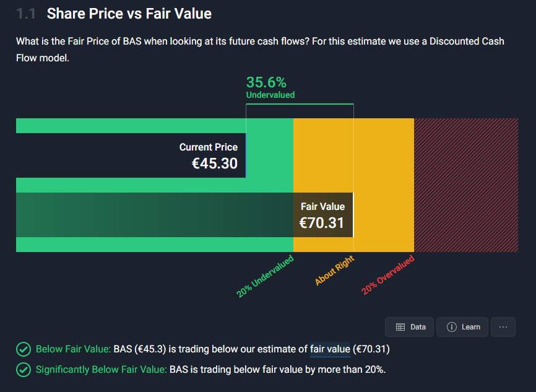The image size is (536, 392).
Task: Click the red hatched overvalued region
Action: pos(464,186)
